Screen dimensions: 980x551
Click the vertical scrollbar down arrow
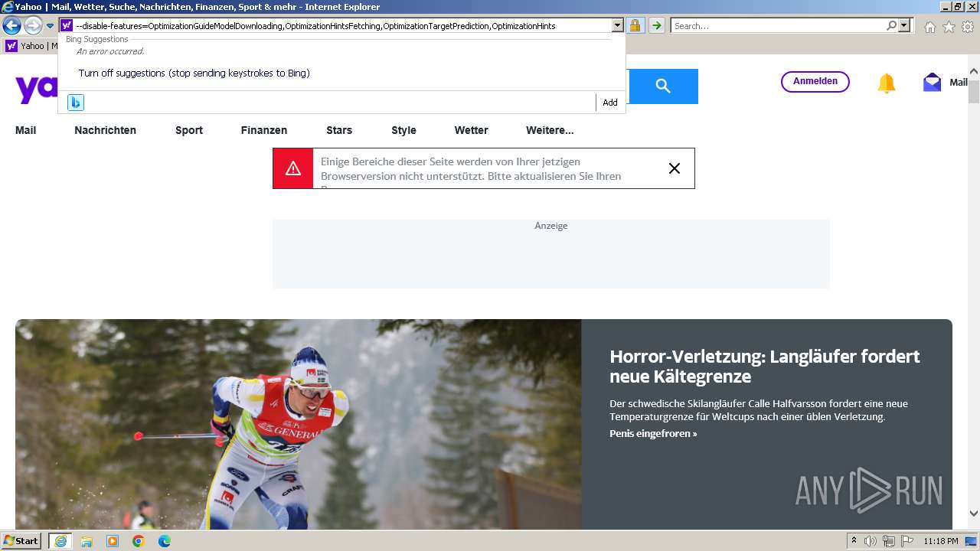(974, 514)
